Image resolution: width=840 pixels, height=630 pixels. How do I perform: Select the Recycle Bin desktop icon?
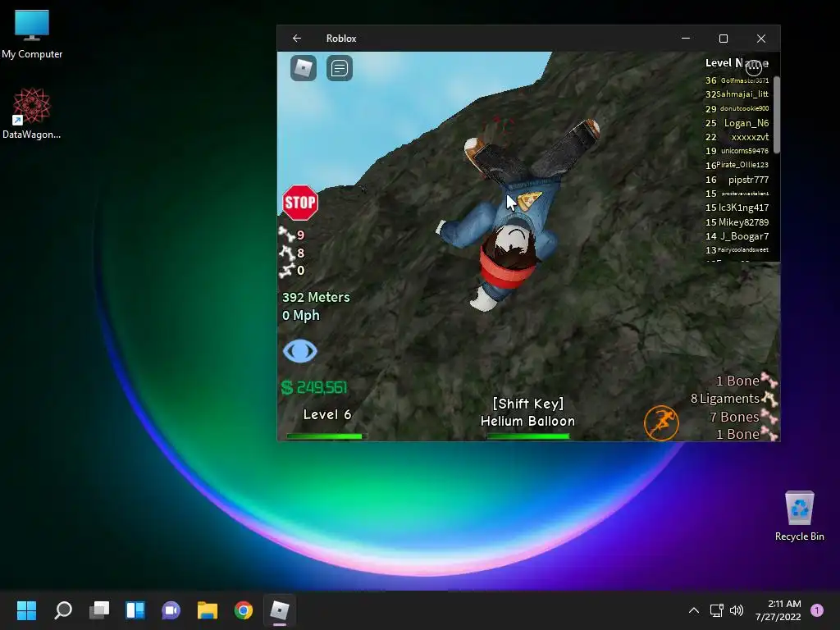point(799,516)
